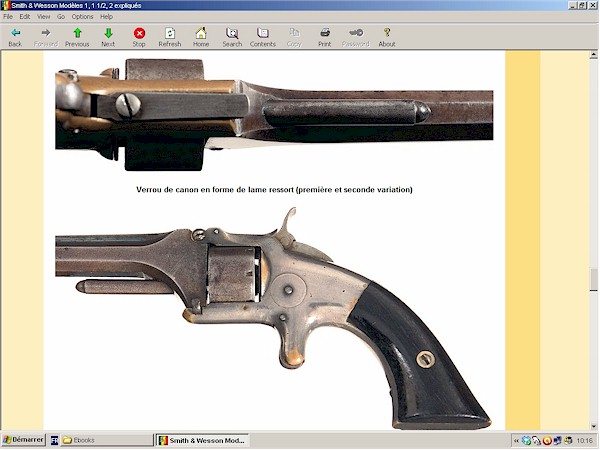The height and width of the screenshot is (450, 600).
Task: Click the greyed Forward arrow
Action: click(x=46, y=38)
